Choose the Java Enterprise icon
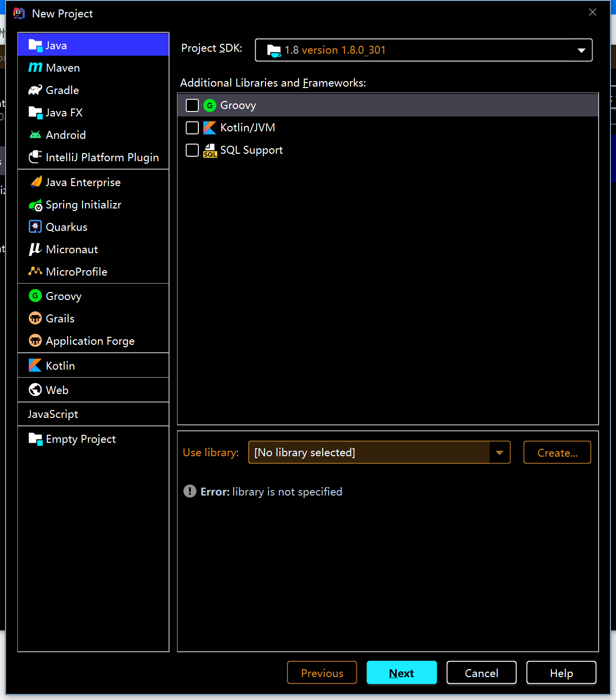This screenshot has width=616, height=700. [35, 182]
